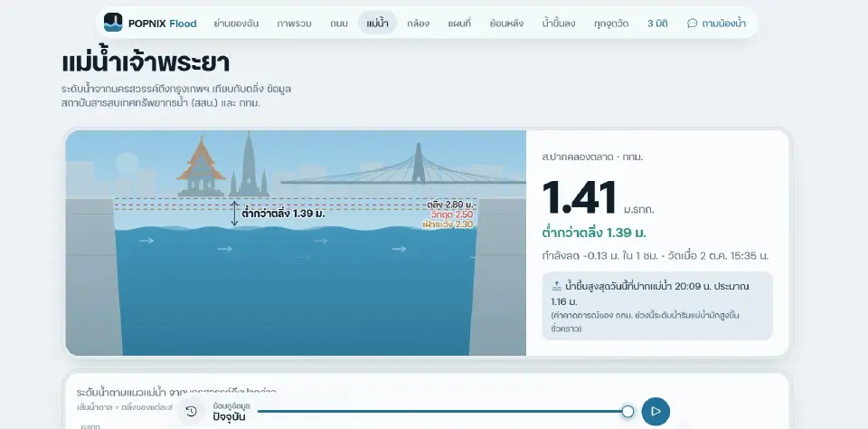Switch to the ภาพรวม tab

(x=294, y=24)
